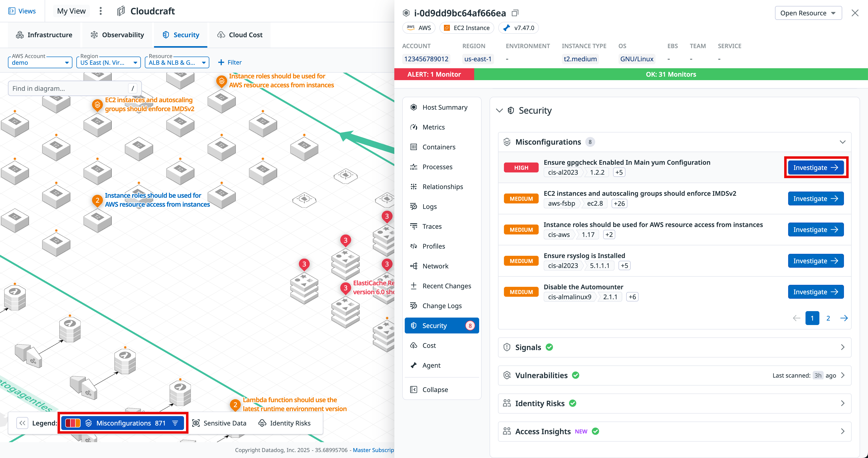Image resolution: width=868 pixels, height=458 pixels.
Task: Select the Security item with 8 badge
Action: [x=442, y=326]
